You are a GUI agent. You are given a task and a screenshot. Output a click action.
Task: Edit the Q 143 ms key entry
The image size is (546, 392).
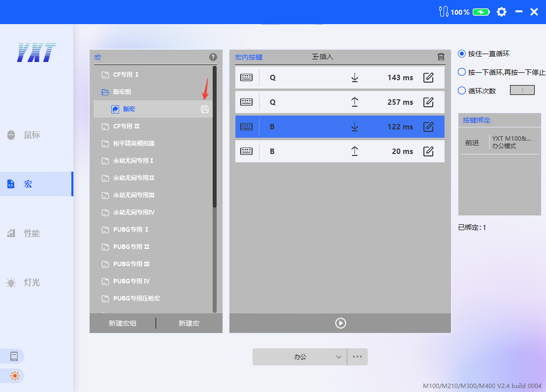tap(428, 78)
